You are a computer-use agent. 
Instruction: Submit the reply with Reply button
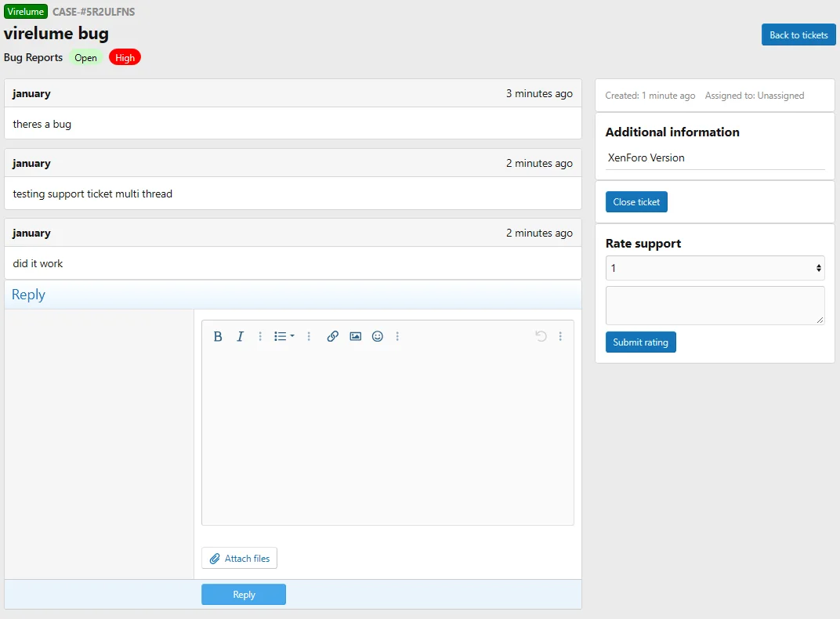[244, 595]
